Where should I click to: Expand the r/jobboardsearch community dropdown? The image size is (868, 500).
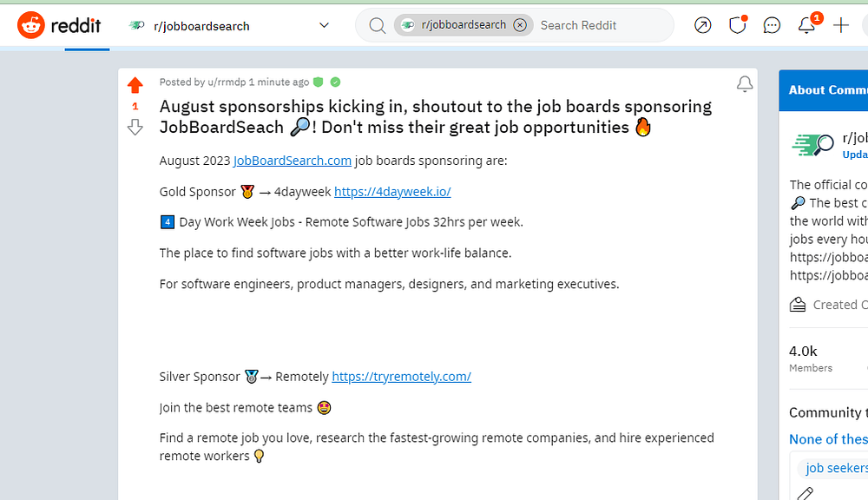pos(324,25)
